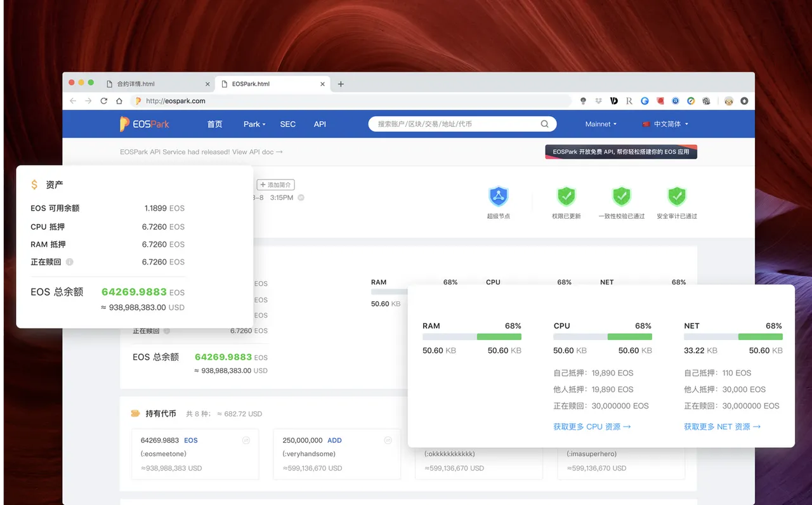812x505 pixels.
Task: Click the 一致性校验已通过 shield icon
Action: [622, 196]
